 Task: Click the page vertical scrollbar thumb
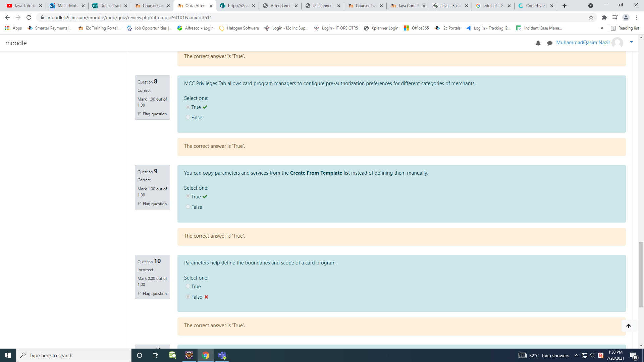pos(641,274)
